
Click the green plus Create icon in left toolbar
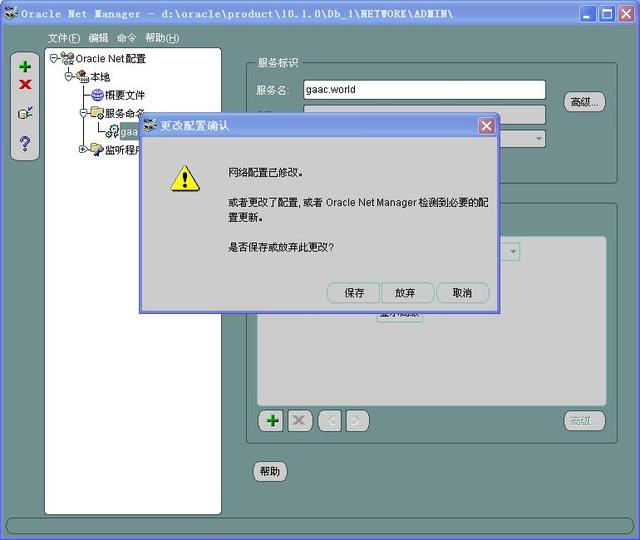25,67
